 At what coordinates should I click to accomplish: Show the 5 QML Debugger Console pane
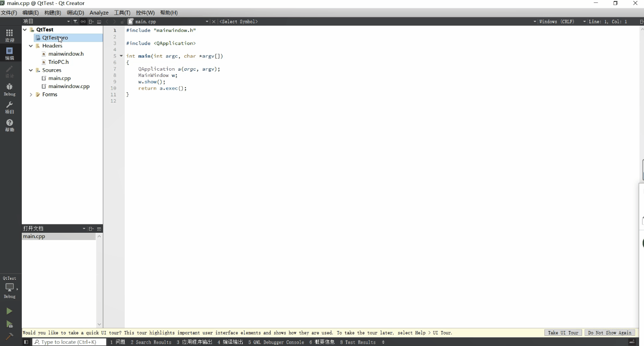click(x=276, y=342)
